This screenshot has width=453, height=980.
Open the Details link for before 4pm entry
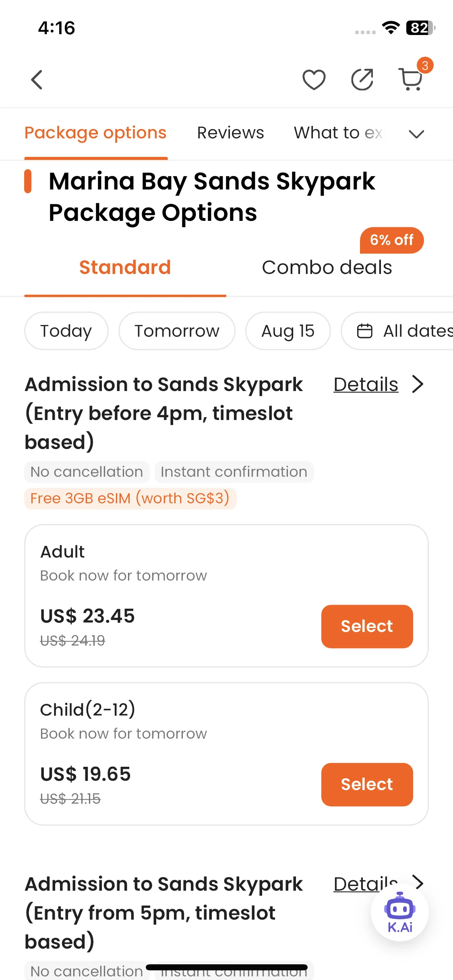click(366, 384)
